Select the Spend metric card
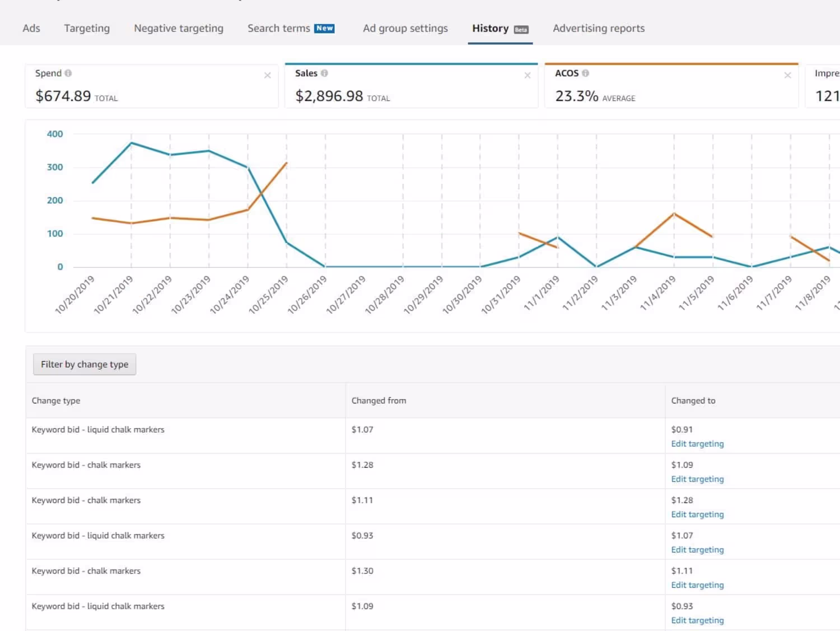 (152, 86)
